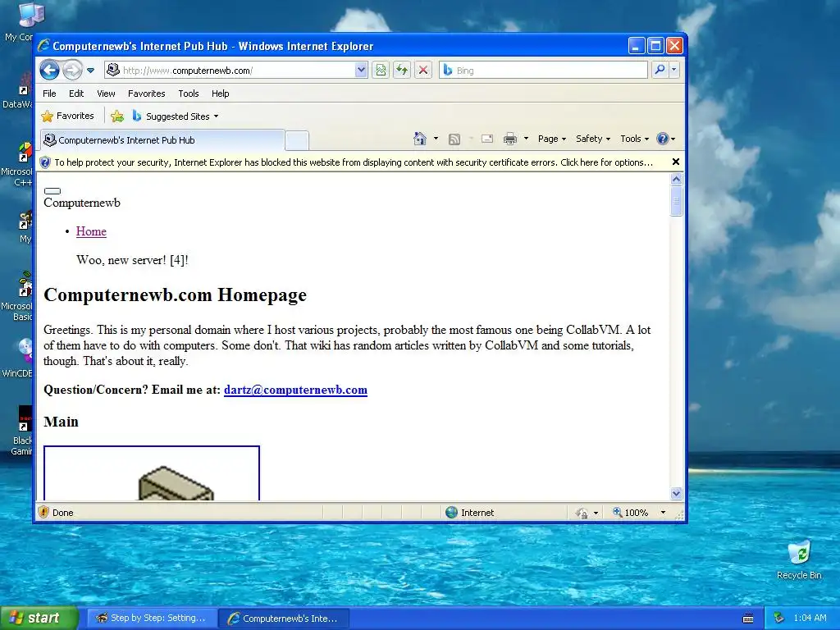The image size is (840, 630).
Task: Click the system tray keyboard icon
Action: 748,619
